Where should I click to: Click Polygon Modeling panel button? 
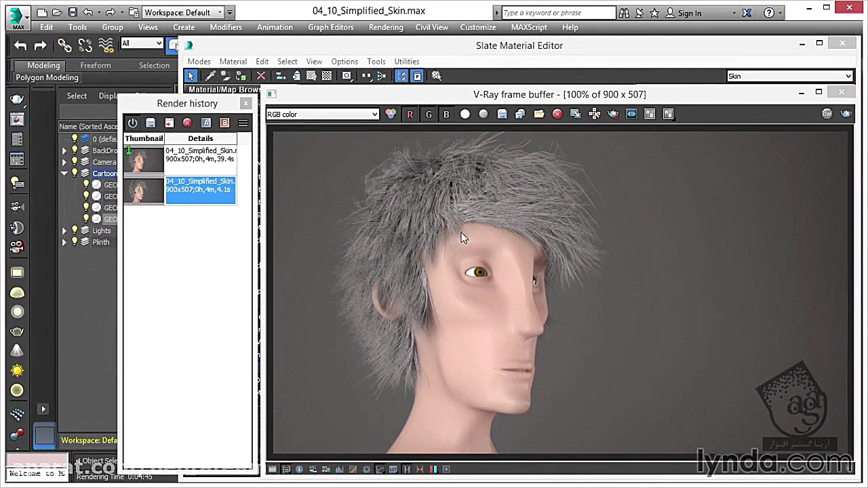[47, 77]
